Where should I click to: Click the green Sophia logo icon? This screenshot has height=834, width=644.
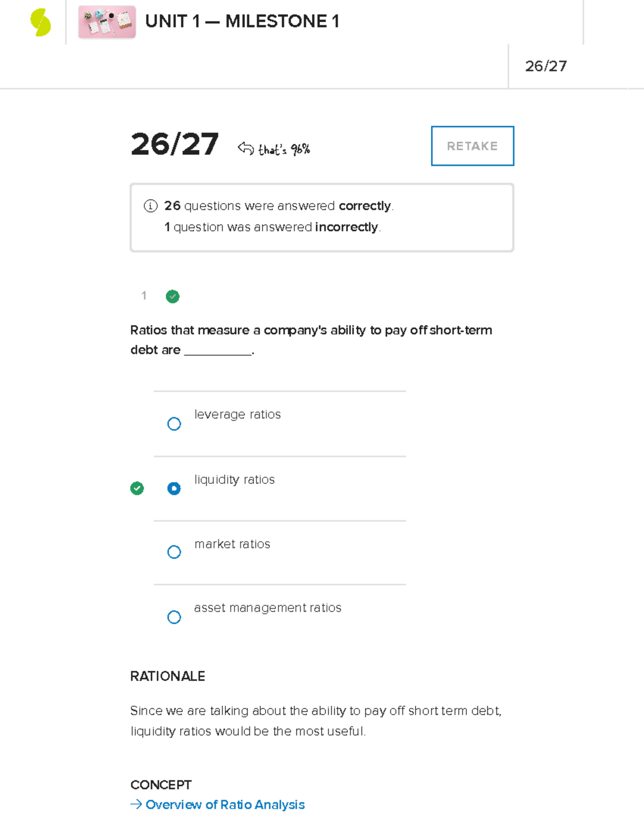pyautogui.click(x=41, y=23)
